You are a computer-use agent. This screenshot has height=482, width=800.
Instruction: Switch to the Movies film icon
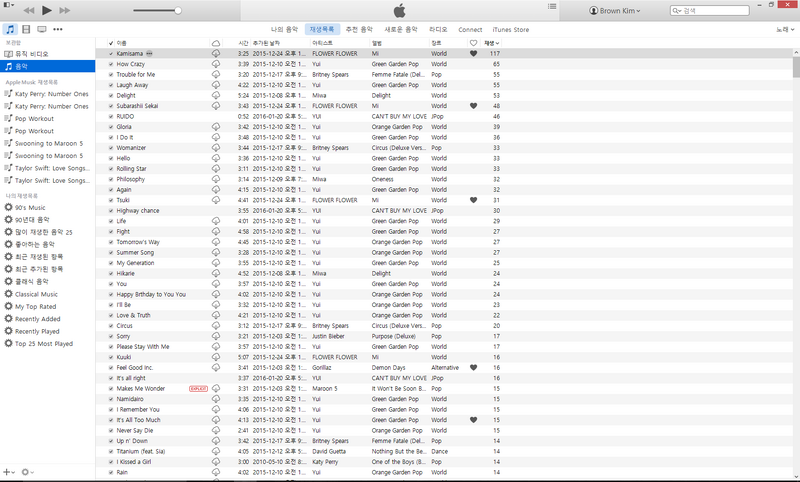pos(26,30)
